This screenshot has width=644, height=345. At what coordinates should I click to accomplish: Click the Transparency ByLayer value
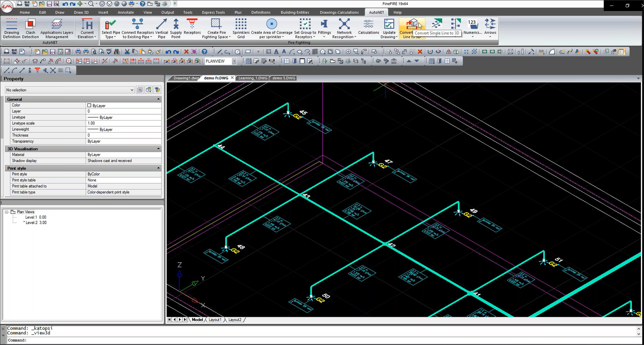click(x=124, y=142)
